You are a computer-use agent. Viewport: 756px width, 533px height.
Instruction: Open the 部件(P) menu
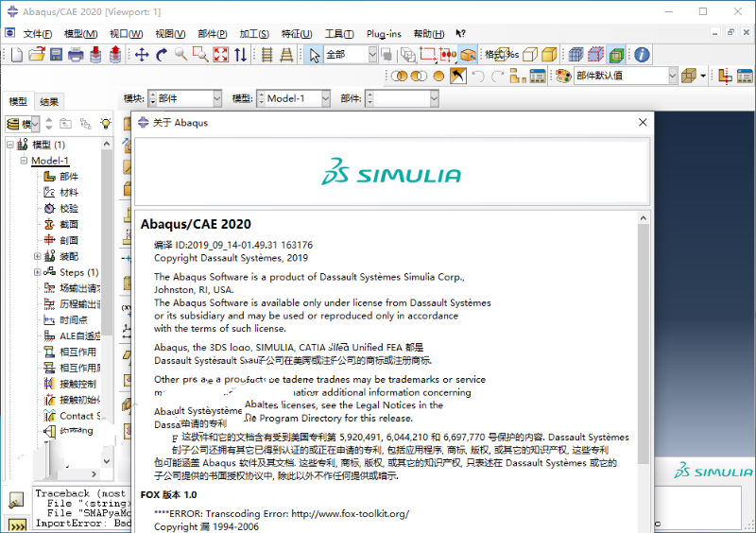pyautogui.click(x=212, y=33)
